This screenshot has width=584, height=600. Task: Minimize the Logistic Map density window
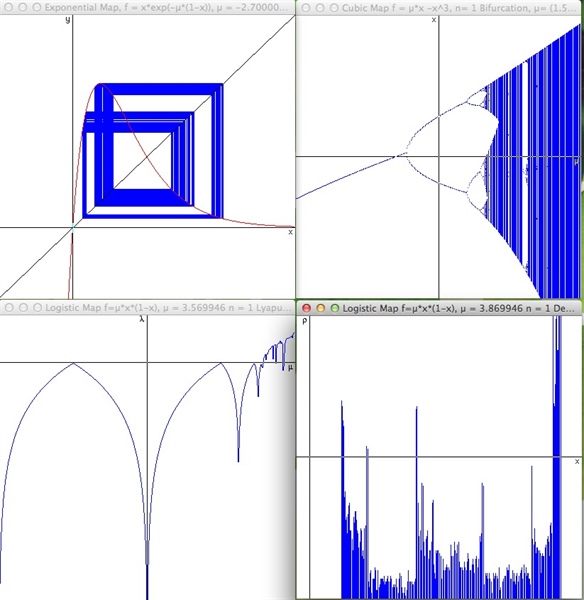(x=321, y=308)
